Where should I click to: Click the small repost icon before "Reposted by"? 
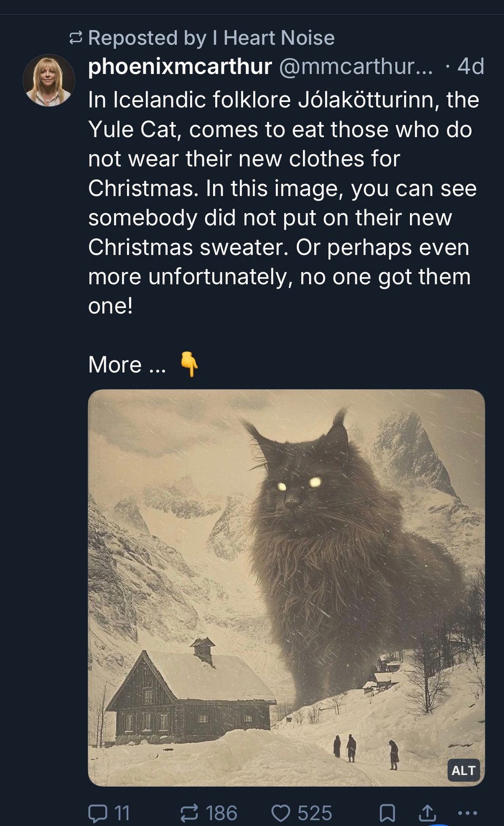(x=76, y=38)
